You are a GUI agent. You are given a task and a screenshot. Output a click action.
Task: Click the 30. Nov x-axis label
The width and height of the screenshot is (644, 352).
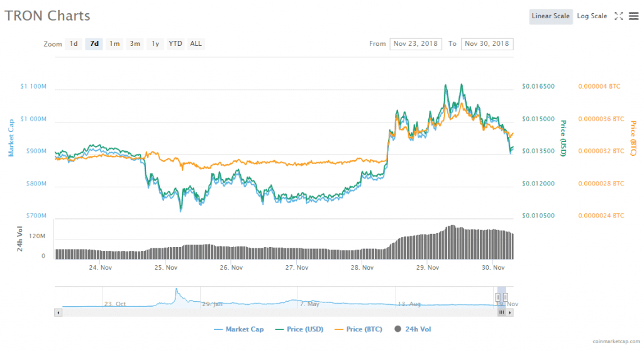click(x=493, y=268)
